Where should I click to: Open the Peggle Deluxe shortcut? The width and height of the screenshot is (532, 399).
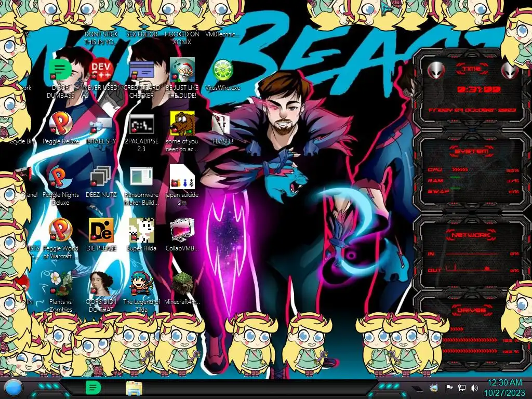60,124
